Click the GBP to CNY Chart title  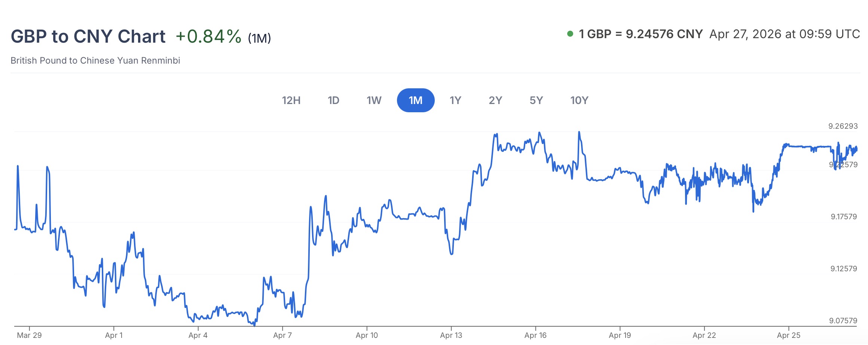88,36
